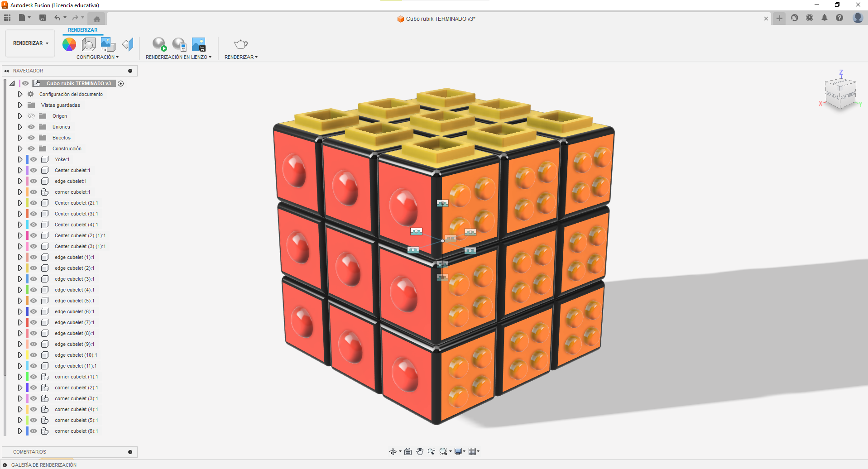Hide the Bocetos folder
868x469 pixels.
(x=31, y=138)
